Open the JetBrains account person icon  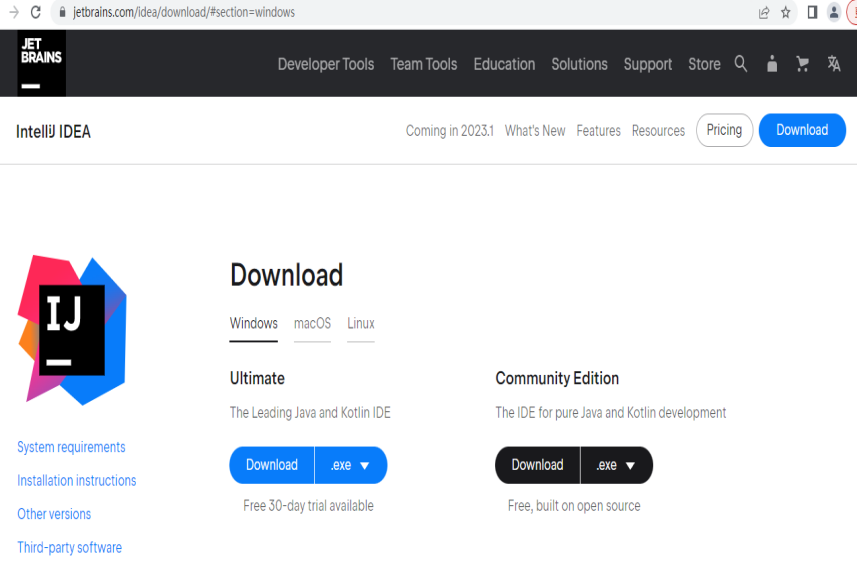tap(772, 64)
